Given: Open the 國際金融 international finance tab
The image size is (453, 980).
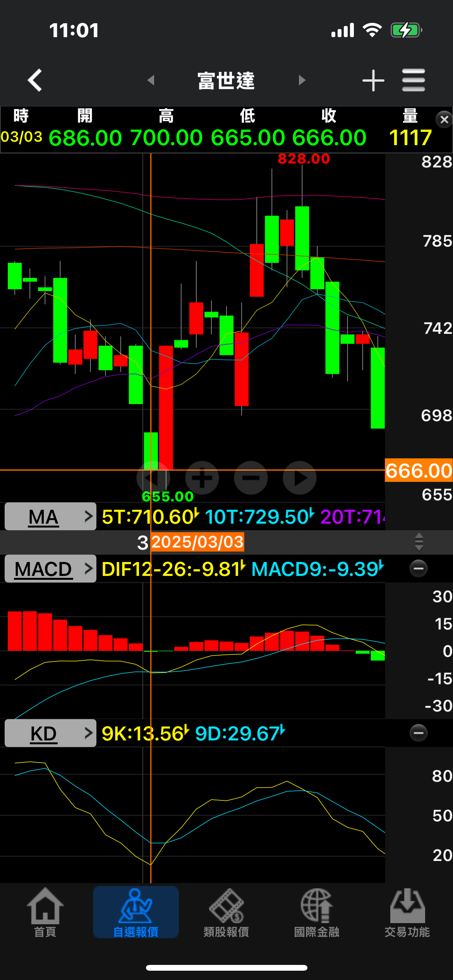Looking at the screenshot, I should (317, 913).
